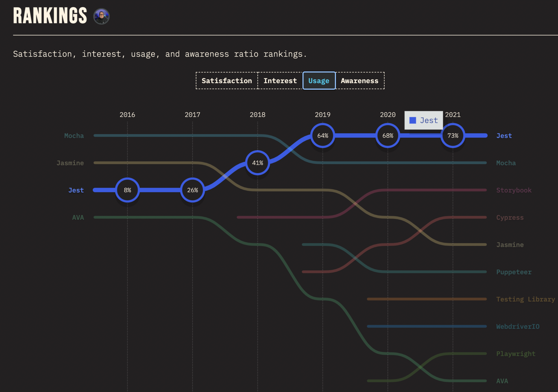
Task: Switch to the Satisfaction tab
Action: click(227, 81)
